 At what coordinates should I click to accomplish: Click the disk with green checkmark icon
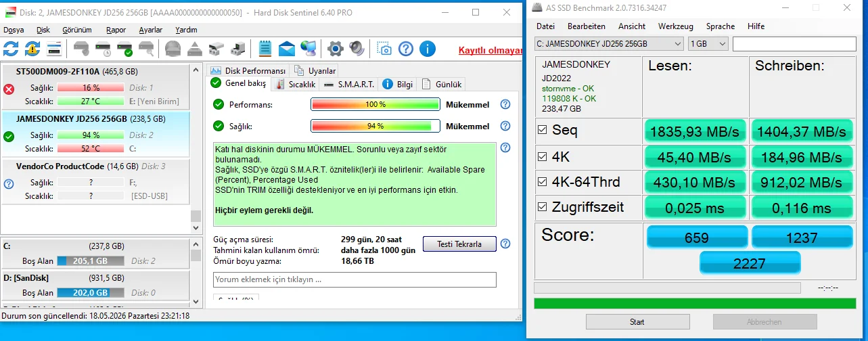coord(124,49)
